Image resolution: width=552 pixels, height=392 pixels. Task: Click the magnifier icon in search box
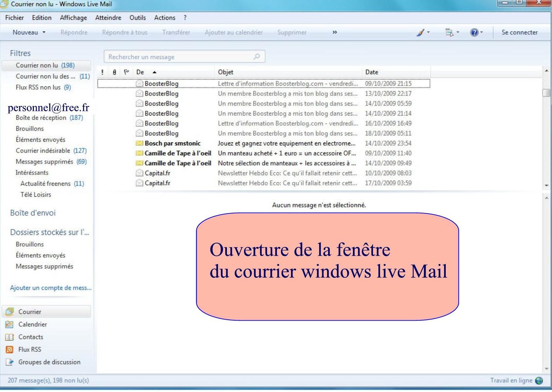click(257, 57)
